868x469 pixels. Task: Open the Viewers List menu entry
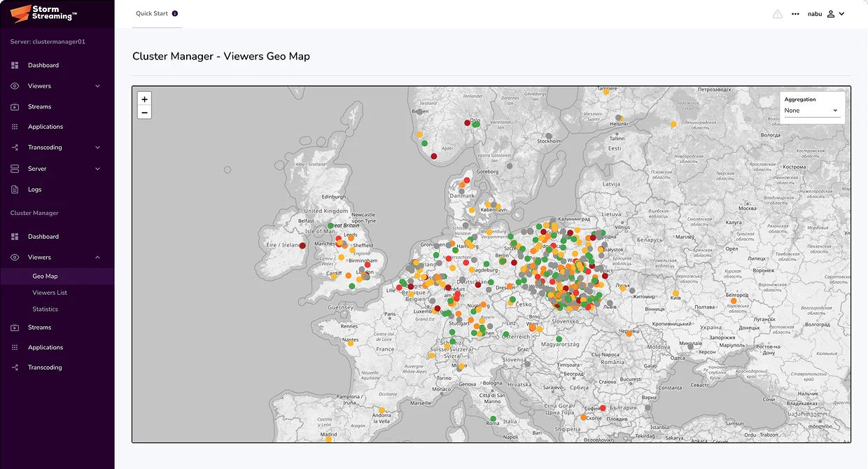[48, 292]
